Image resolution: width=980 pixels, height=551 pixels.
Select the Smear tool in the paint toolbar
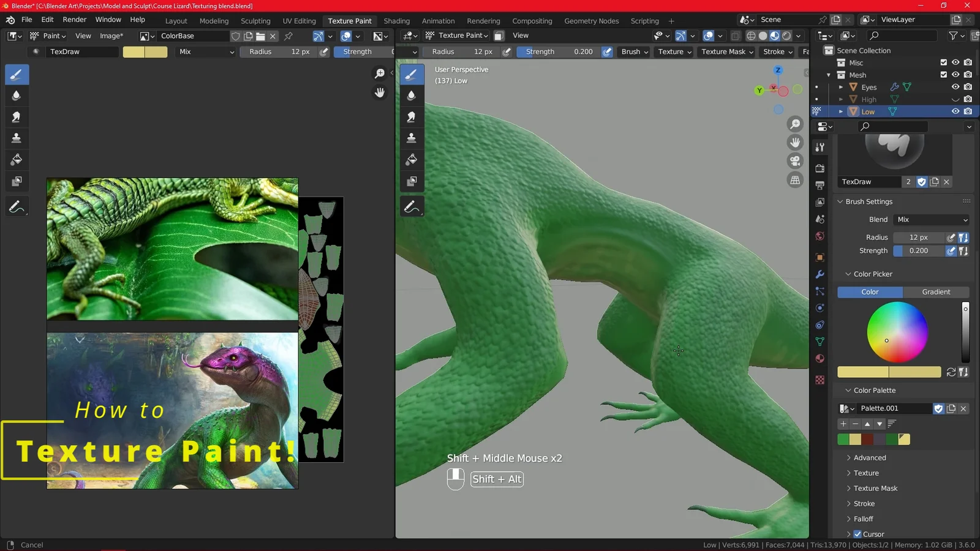[x=17, y=116]
